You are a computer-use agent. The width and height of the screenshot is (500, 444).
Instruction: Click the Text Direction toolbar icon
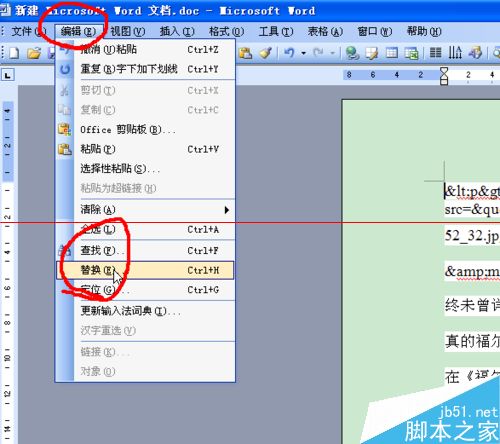coord(455,53)
